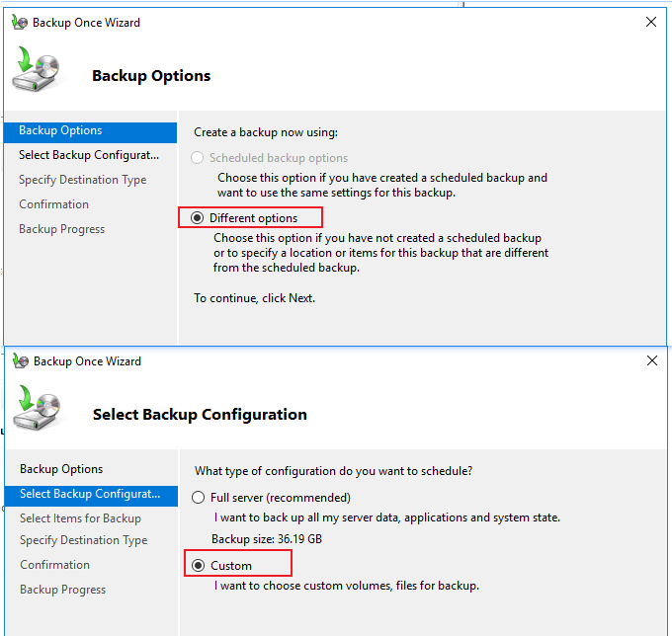Click the large backup drive icon beside Backup Options

pos(38,69)
